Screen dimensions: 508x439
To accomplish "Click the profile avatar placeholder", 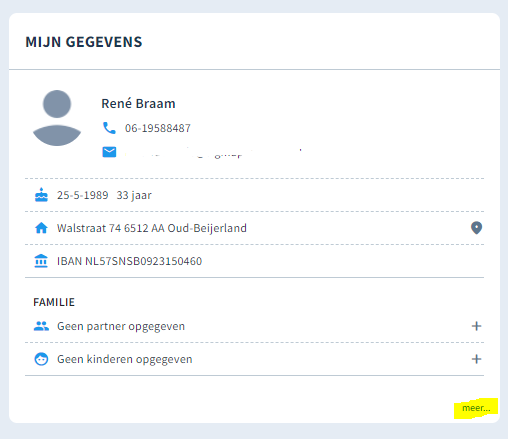I will pos(57,118).
